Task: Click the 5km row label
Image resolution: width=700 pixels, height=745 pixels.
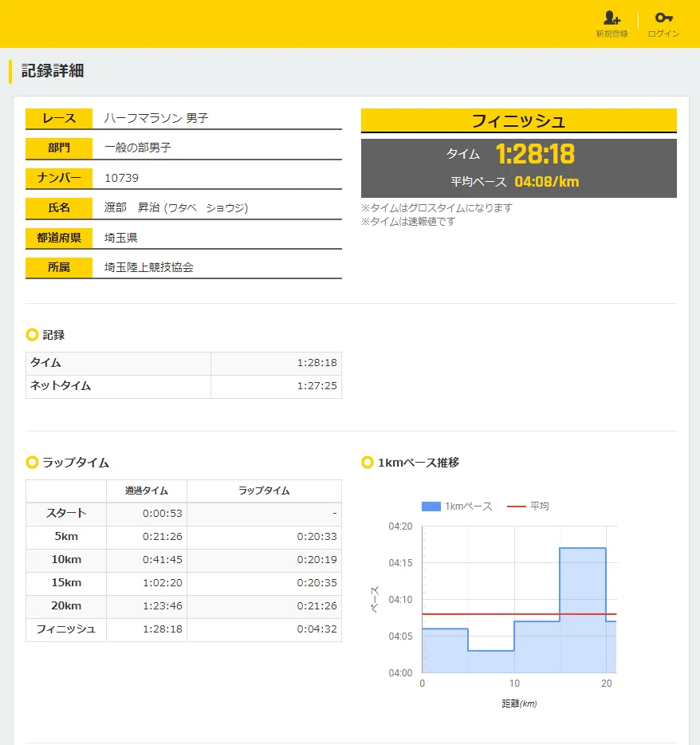Action: point(66,537)
